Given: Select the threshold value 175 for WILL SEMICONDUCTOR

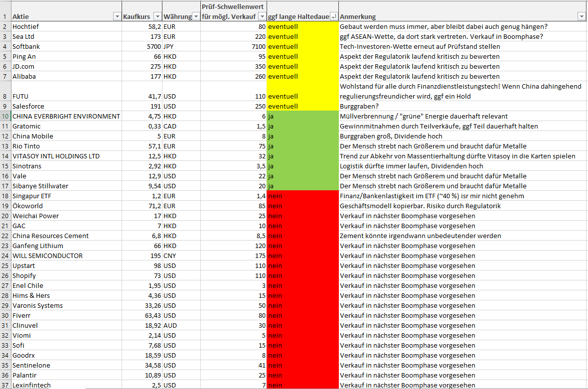Looking at the screenshot, I should [234, 256].
